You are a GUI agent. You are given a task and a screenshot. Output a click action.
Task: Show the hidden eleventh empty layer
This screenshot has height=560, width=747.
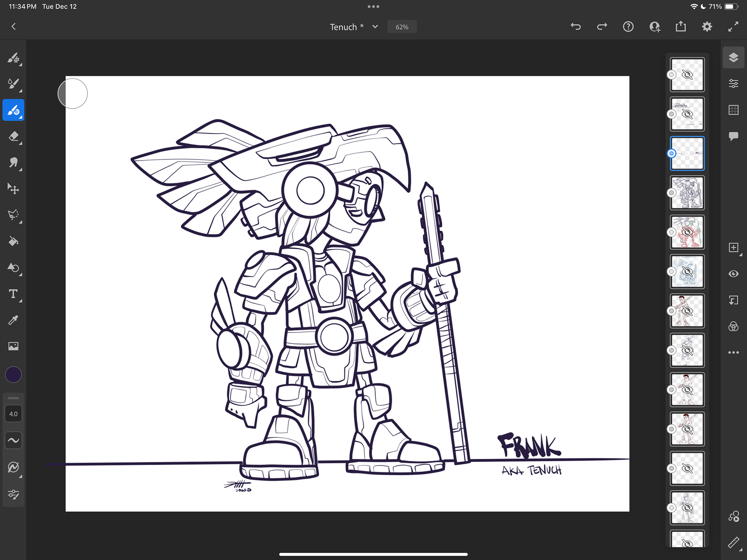687,469
